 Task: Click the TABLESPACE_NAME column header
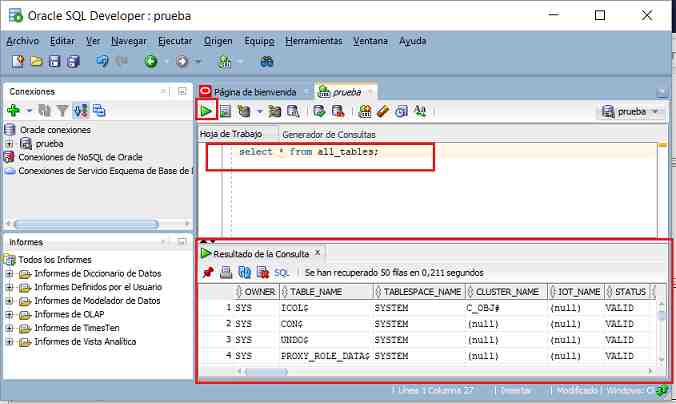click(419, 292)
